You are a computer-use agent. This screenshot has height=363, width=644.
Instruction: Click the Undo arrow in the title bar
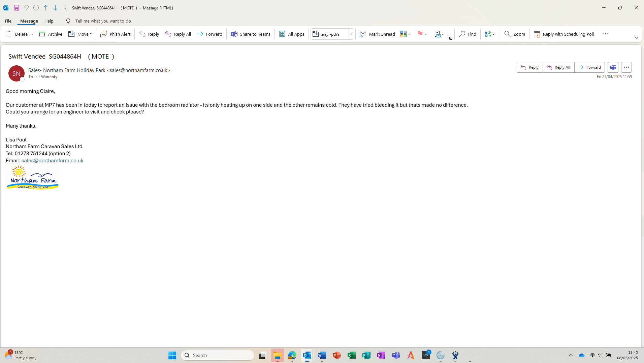click(x=26, y=8)
